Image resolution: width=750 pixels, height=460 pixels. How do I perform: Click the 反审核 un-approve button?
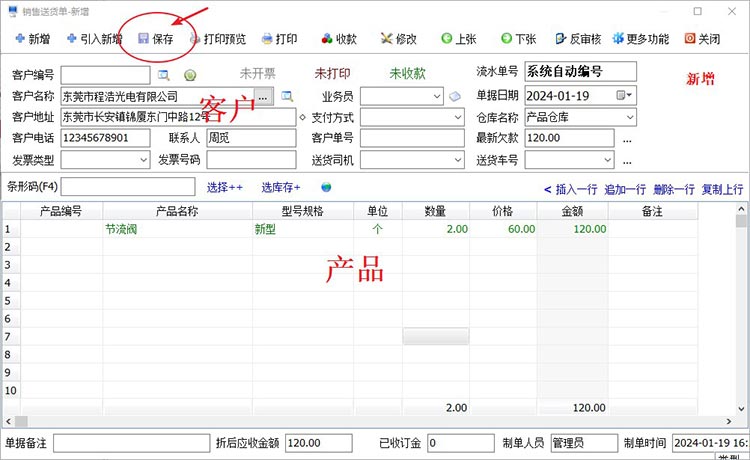pos(578,39)
